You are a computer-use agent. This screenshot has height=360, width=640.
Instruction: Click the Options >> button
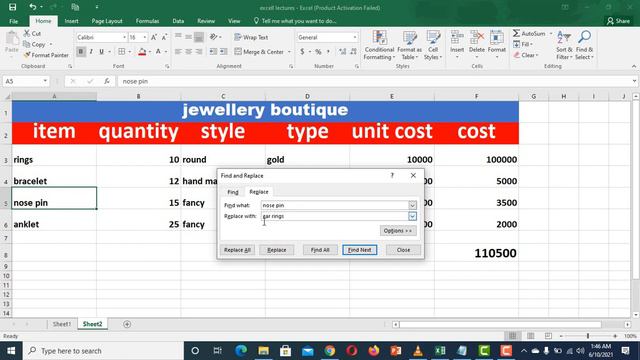398,231
